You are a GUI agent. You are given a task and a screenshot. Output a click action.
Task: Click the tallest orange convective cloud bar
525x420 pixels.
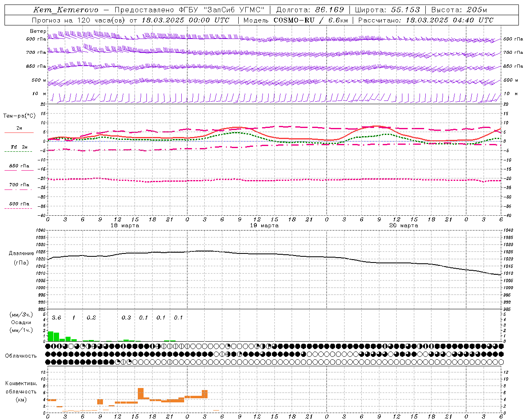point(141,394)
